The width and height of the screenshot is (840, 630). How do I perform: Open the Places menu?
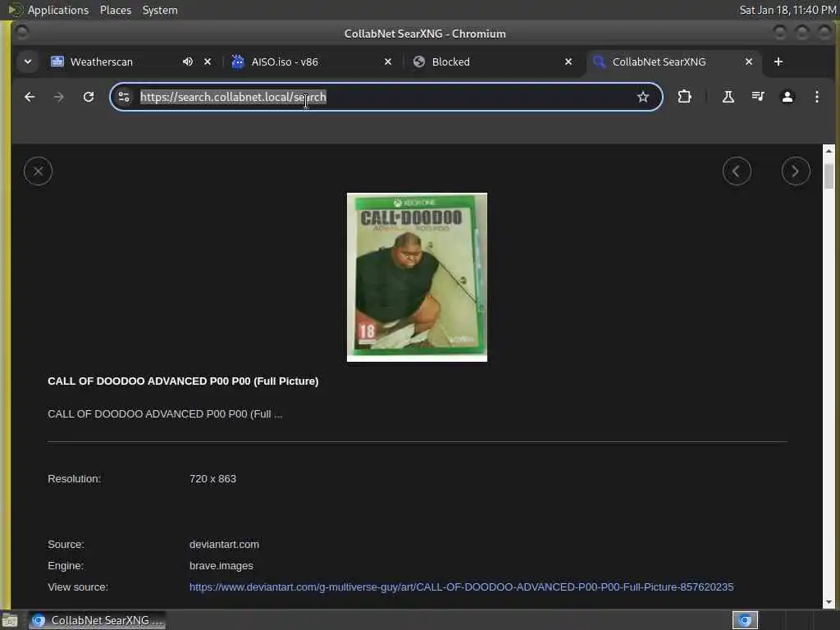[x=115, y=10]
